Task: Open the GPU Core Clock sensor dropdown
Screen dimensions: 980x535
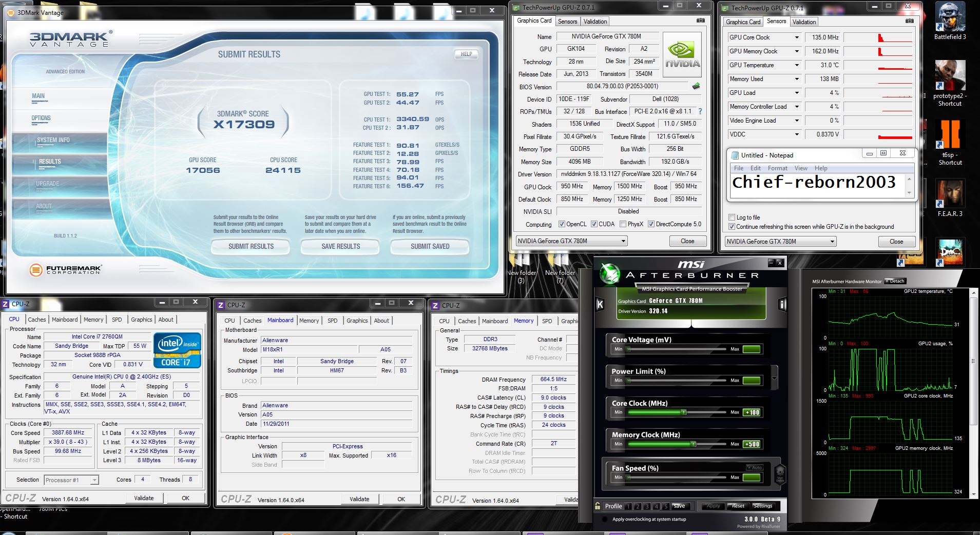Action: [797, 37]
